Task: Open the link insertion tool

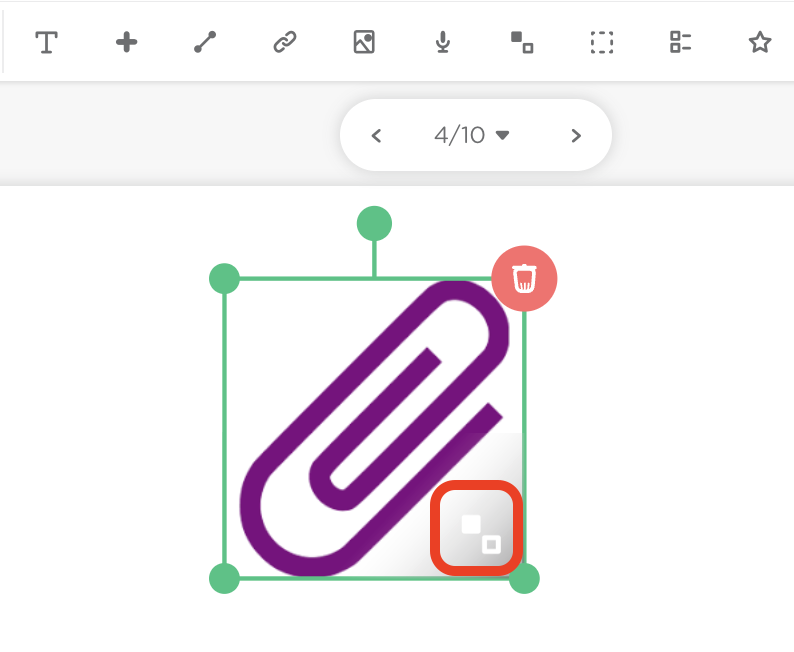Action: coord(285,42)
